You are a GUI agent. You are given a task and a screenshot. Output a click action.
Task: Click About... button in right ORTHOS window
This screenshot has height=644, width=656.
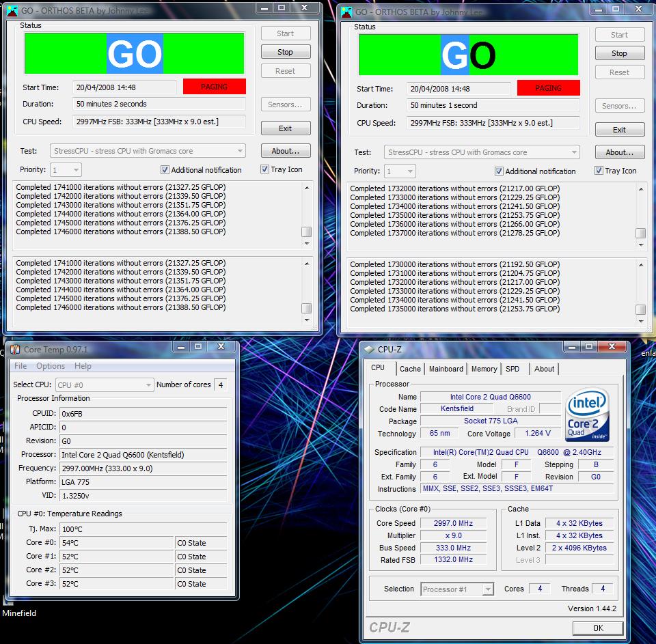[x=620, y=152]
